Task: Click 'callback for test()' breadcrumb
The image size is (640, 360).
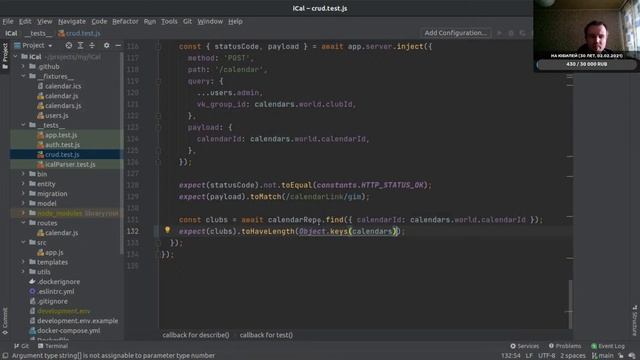Action: point(266,335)
